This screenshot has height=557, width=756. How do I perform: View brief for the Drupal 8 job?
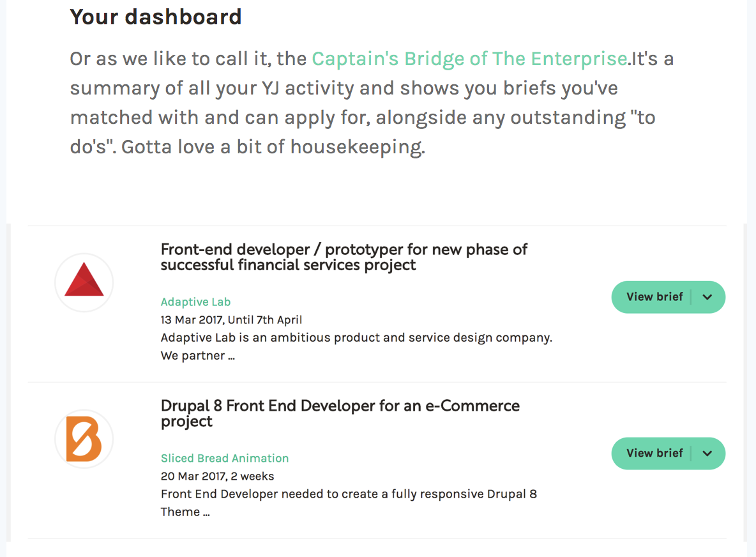coord(654,454)
